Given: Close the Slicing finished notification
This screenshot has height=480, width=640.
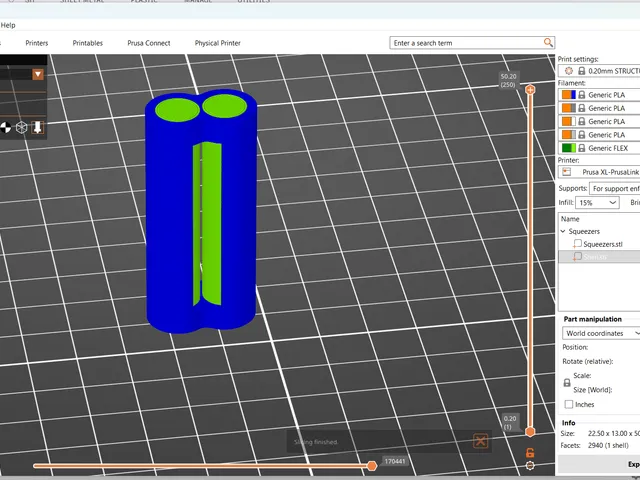Looking at the screenshot, I should [480, 441].
